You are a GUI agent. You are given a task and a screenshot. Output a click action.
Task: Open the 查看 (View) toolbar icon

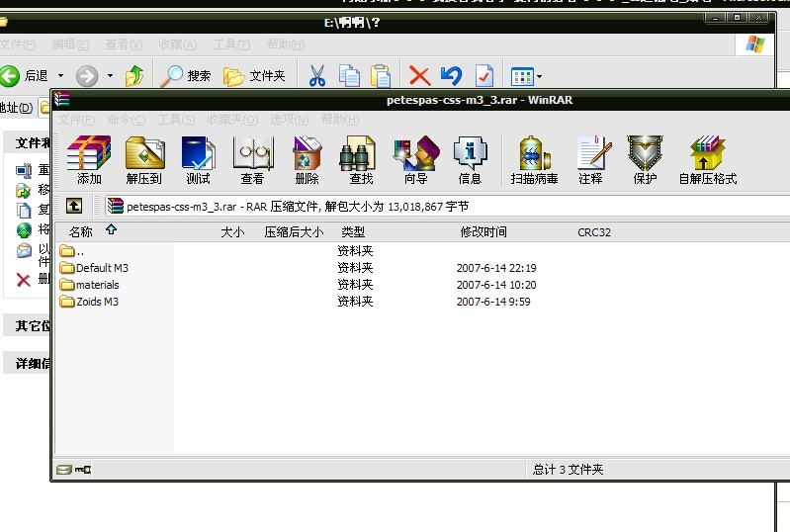(252, 160)
